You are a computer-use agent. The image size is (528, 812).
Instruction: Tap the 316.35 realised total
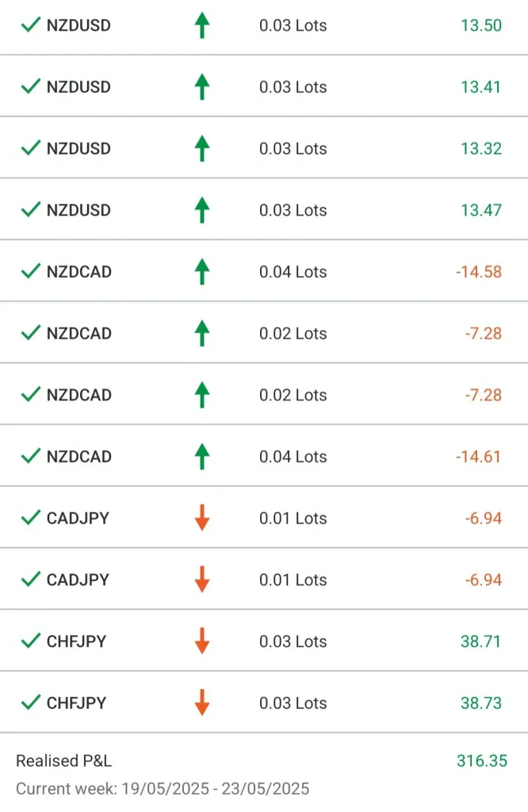(481, 761)
